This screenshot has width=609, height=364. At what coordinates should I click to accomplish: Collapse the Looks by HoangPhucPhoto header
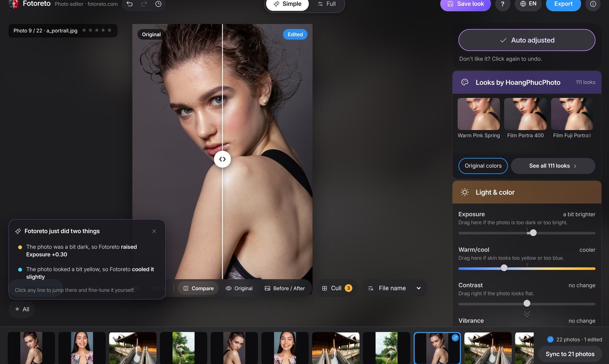coord(527,82)
